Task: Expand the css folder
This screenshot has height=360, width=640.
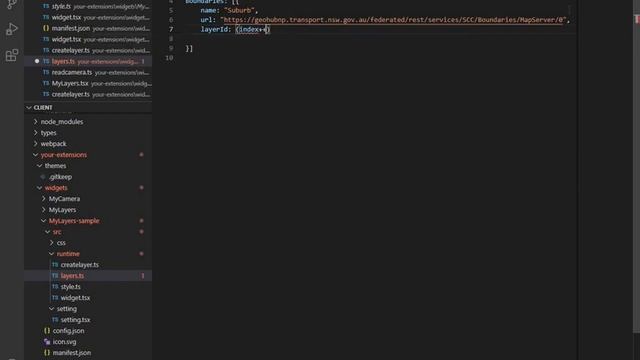Action: [88, 243]
